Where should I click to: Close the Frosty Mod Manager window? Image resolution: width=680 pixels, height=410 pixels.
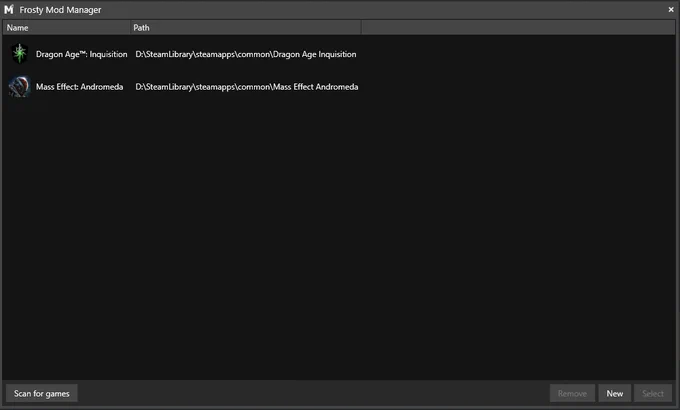click(671, 9)
